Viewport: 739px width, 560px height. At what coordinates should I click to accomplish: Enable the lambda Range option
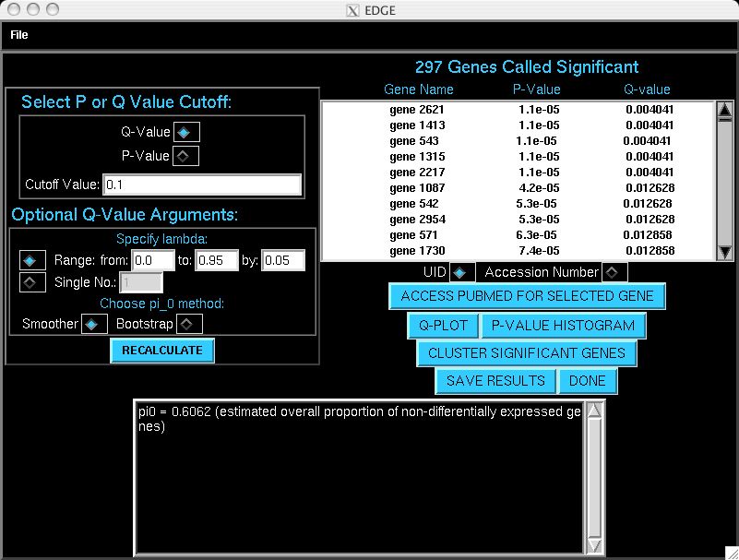(x=32, y=260)
